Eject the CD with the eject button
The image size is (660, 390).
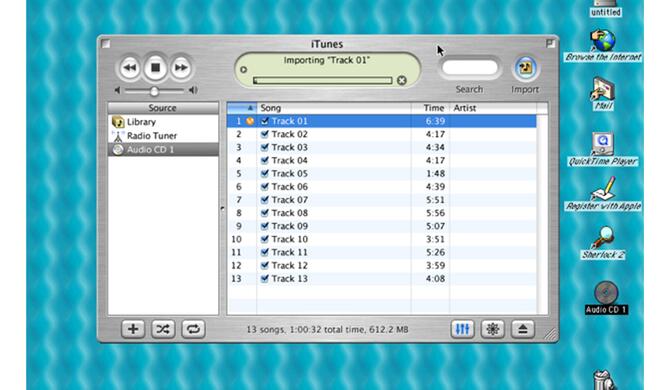[x=523, y=329]
